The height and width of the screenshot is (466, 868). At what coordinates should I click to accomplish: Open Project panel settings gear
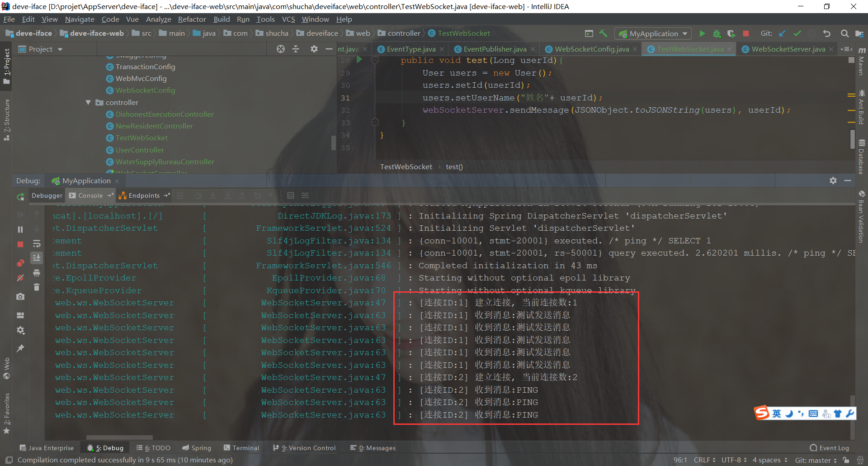(x=314, y=49)
